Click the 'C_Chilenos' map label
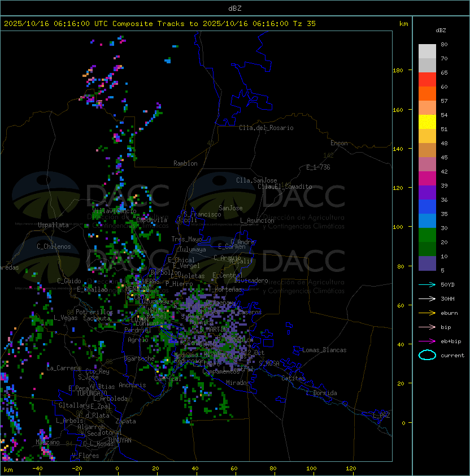The height and width of the screenshot is (476, 470). 54,246
